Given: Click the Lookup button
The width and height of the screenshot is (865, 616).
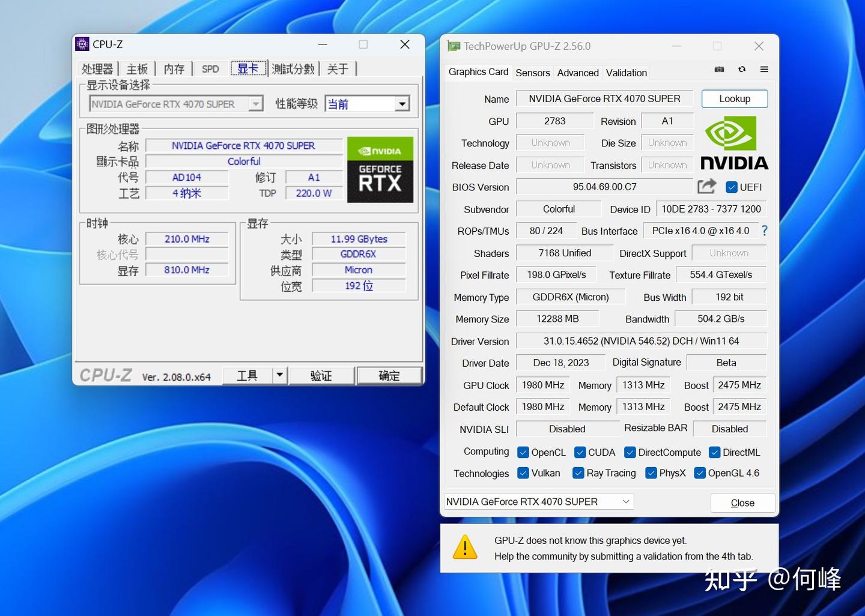Looking at the screenshot, I should (x=734, y=98).
